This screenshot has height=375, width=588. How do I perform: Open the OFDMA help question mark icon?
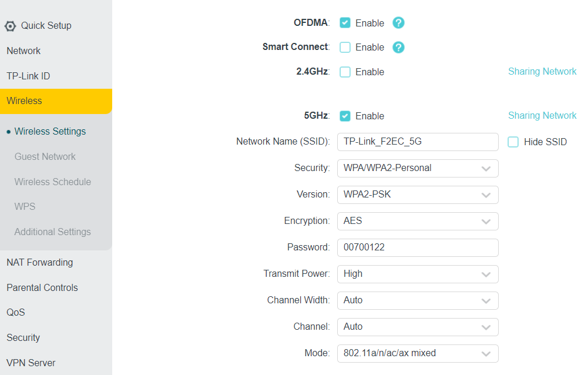(x=398, y=23)
